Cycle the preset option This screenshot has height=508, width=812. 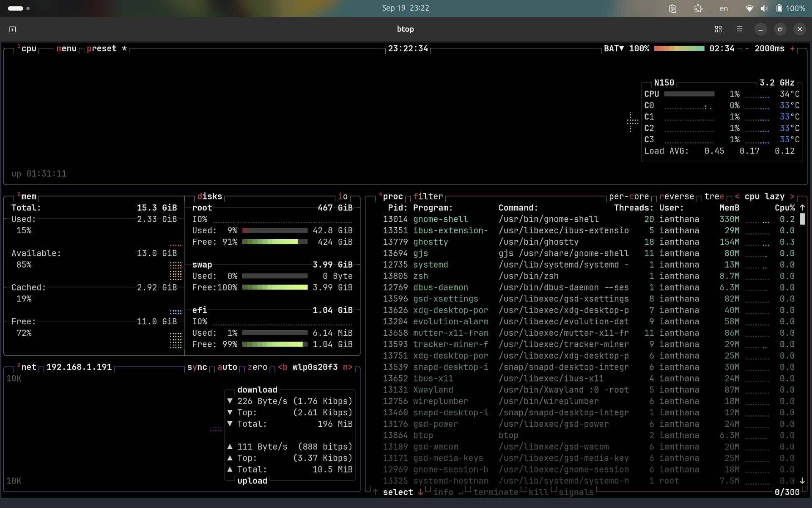click(x=101, y=49)
